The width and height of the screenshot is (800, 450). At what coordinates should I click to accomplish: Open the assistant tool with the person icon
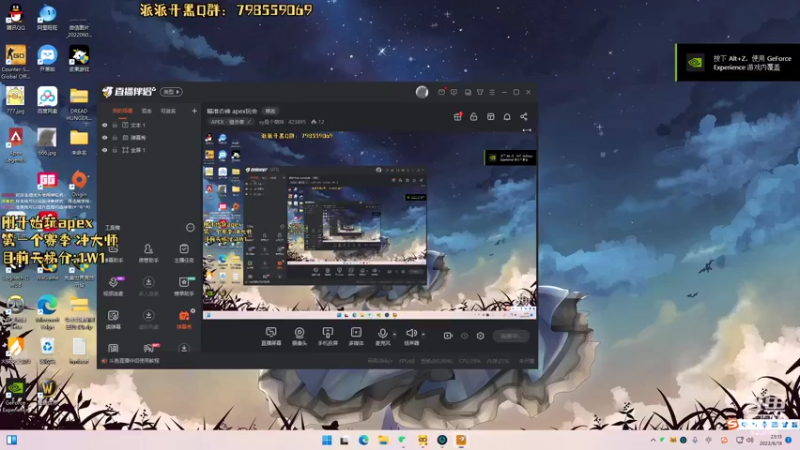148,253
